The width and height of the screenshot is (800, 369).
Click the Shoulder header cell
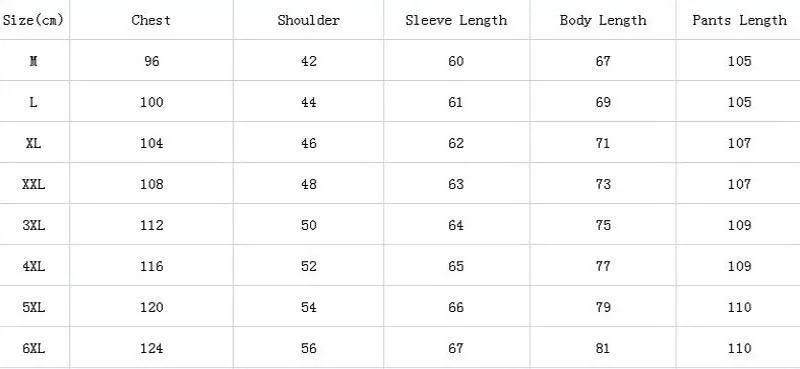pyautogui.click(x=309, y=20)
